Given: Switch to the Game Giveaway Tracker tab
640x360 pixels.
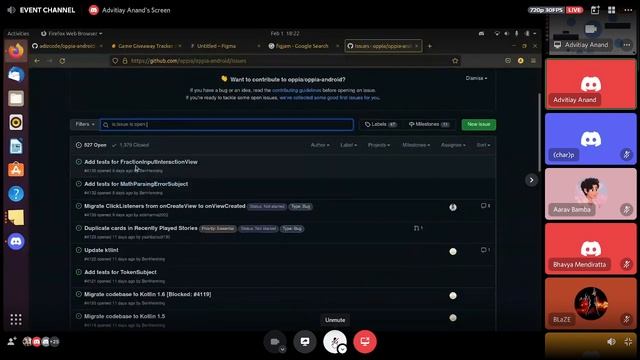Looking at the screenshot, I should click(146, 46).
